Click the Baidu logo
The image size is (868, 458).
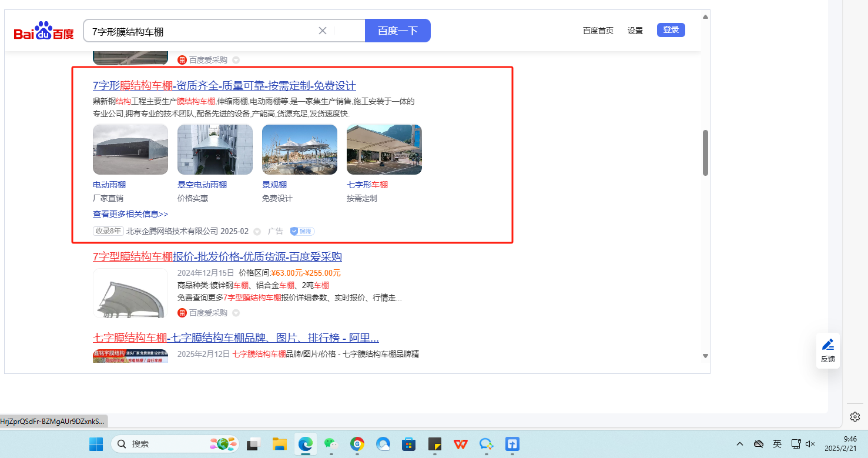point(44,31)
